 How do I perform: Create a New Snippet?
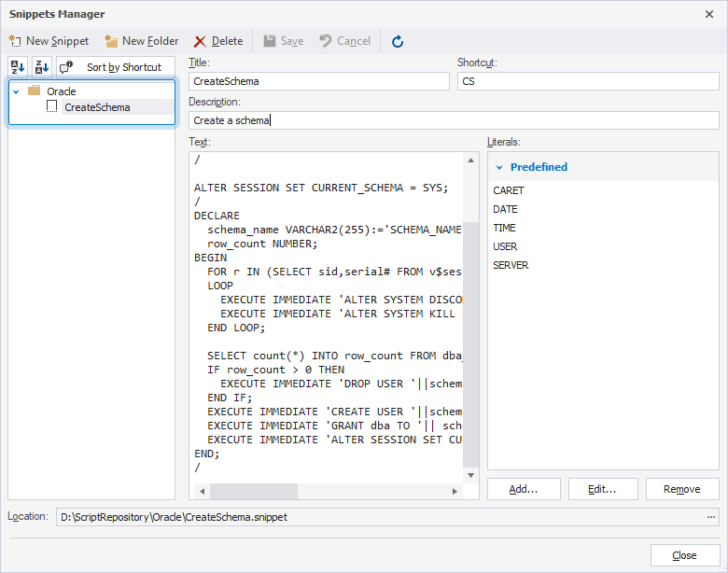(49, 41)
